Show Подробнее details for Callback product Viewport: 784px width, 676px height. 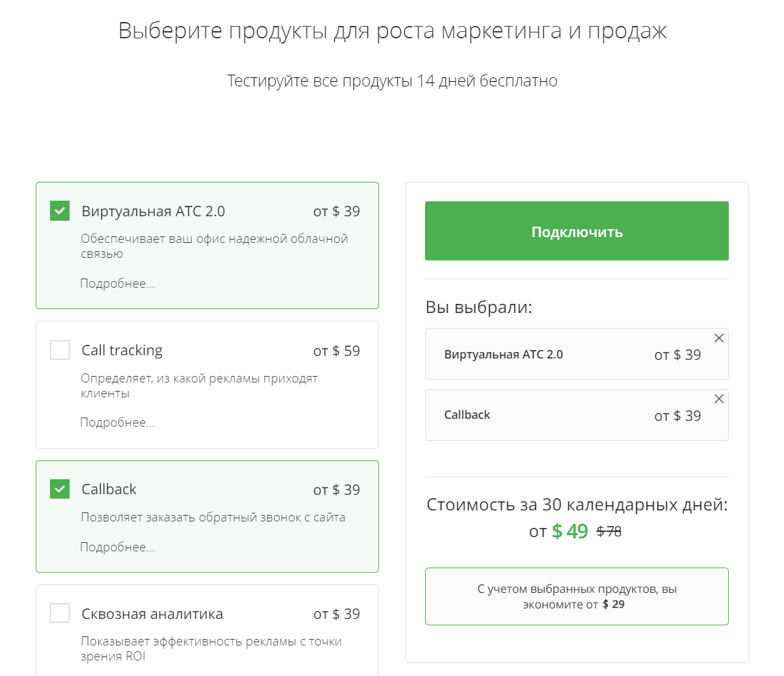point(117,547)
